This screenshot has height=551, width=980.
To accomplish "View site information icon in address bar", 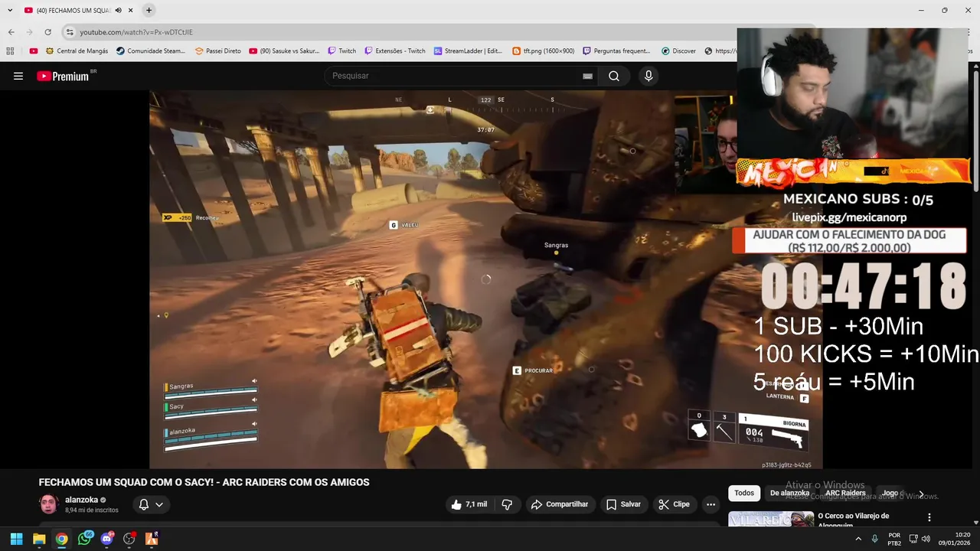I will click(70, 32).
